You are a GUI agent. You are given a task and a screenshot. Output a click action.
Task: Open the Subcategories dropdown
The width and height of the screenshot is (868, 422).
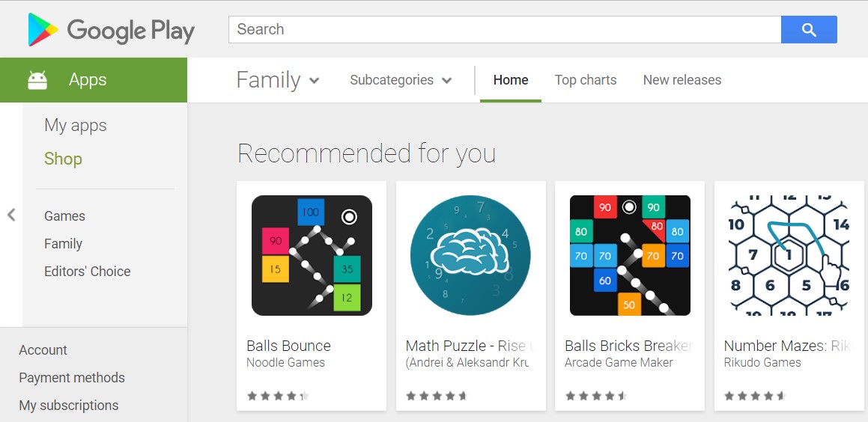point(401,80)
